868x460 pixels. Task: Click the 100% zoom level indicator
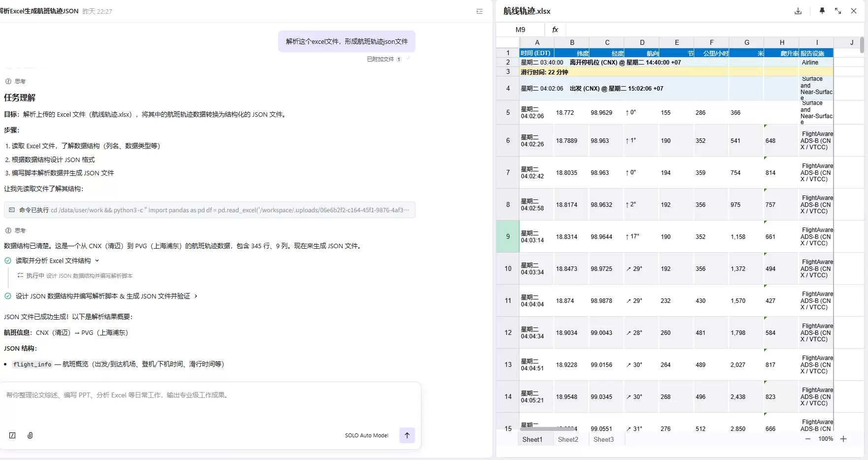tap(826, 439)
